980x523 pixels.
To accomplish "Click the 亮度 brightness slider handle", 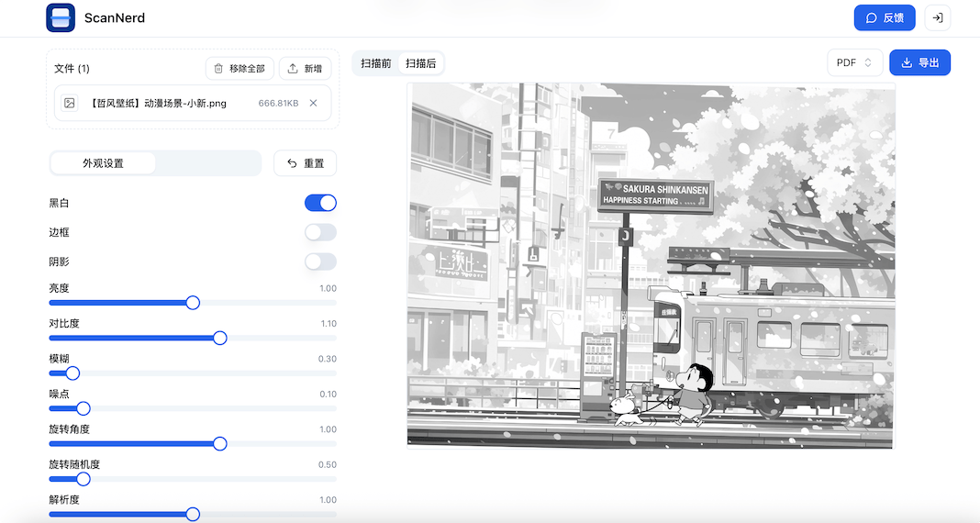I will [x=193, y=303].
